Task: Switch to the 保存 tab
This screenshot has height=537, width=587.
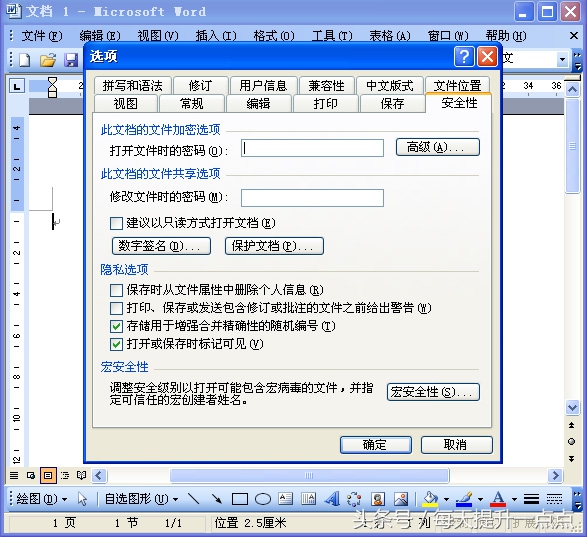Action: pyautogui.click(x=392, y=103)
